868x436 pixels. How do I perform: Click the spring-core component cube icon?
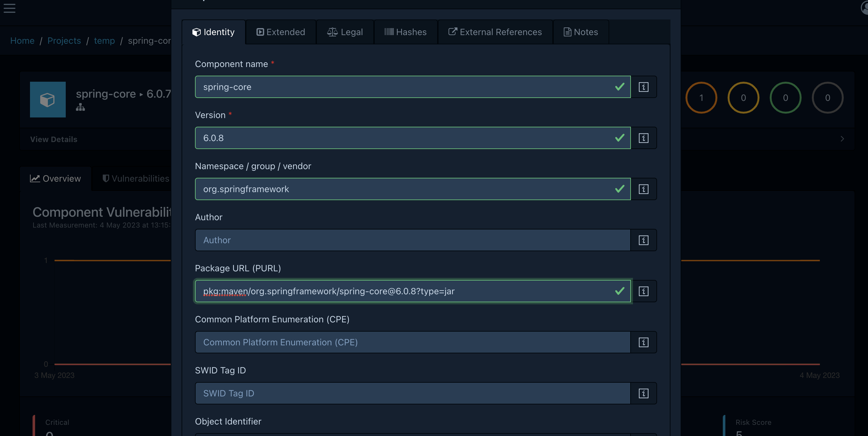click(x=48, y=100)
